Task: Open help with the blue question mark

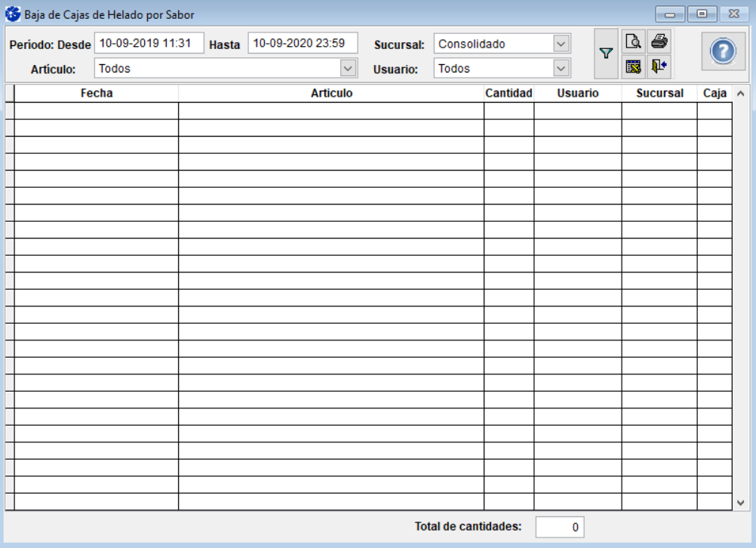Action: coord(723,51)
